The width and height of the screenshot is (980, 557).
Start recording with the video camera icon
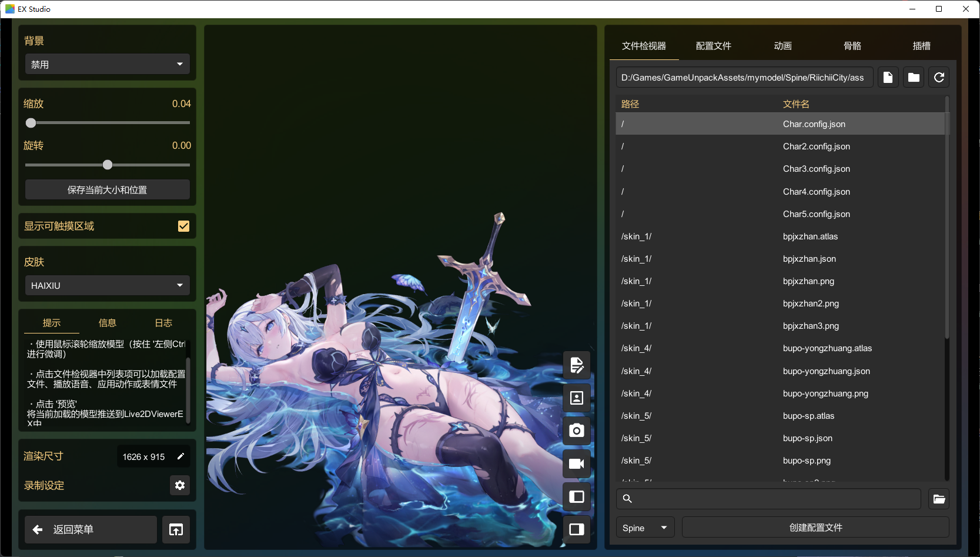[x=577, y=464]
